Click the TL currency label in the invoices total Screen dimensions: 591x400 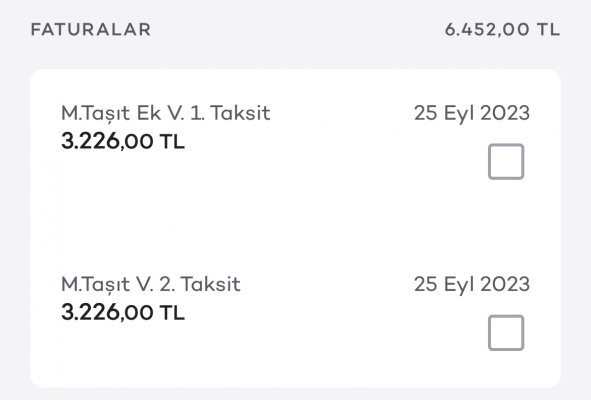[x=548, y=30]
